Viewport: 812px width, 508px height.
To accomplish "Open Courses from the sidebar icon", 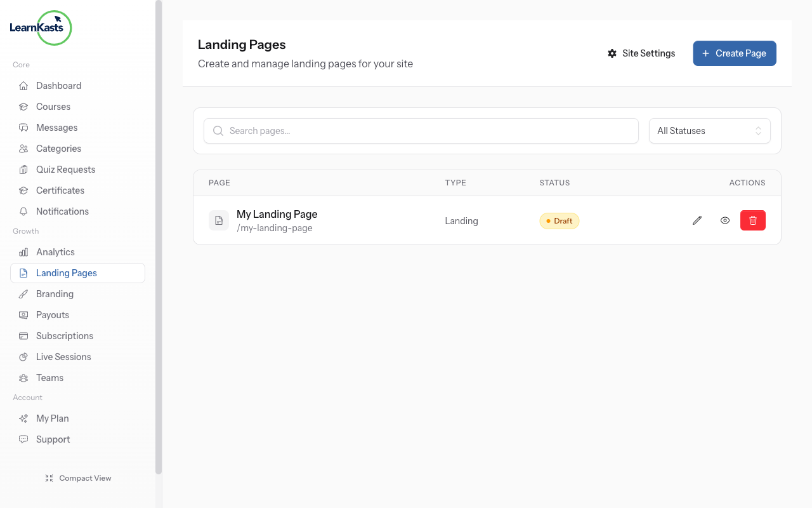I will click(x=23, y=106).
